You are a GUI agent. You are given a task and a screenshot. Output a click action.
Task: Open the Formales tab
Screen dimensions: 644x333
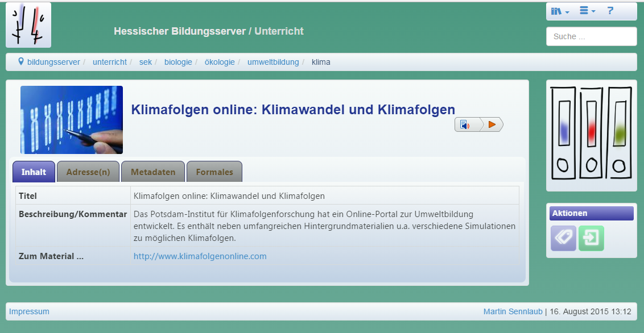[x=214, y=172]
